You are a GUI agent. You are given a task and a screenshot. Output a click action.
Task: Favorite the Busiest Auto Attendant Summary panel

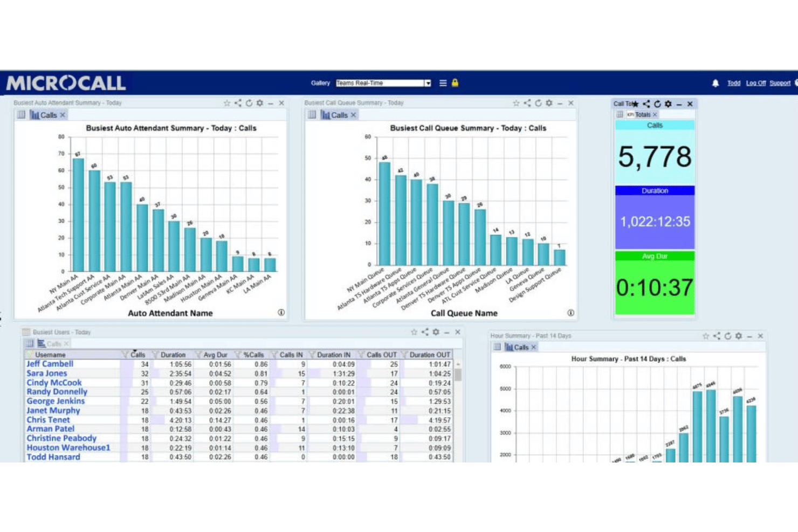[227, 103]
